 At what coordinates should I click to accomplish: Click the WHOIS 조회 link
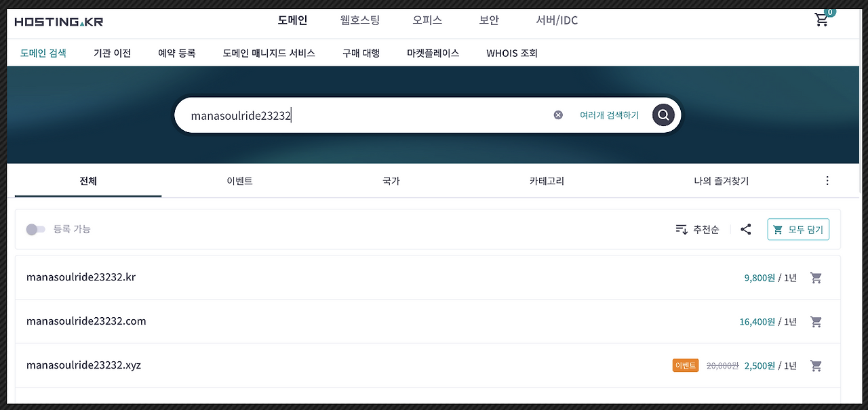point(512,52)
